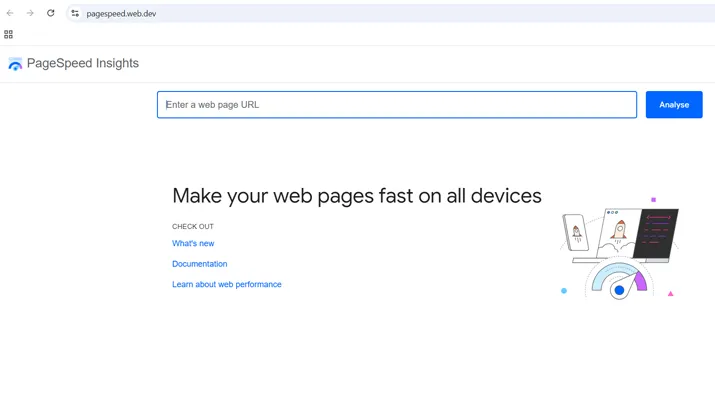This screenshot has width=715, height=415.
Task: Click the browser forward arrow
Action: pyautogui.click(x=30, y=13)
